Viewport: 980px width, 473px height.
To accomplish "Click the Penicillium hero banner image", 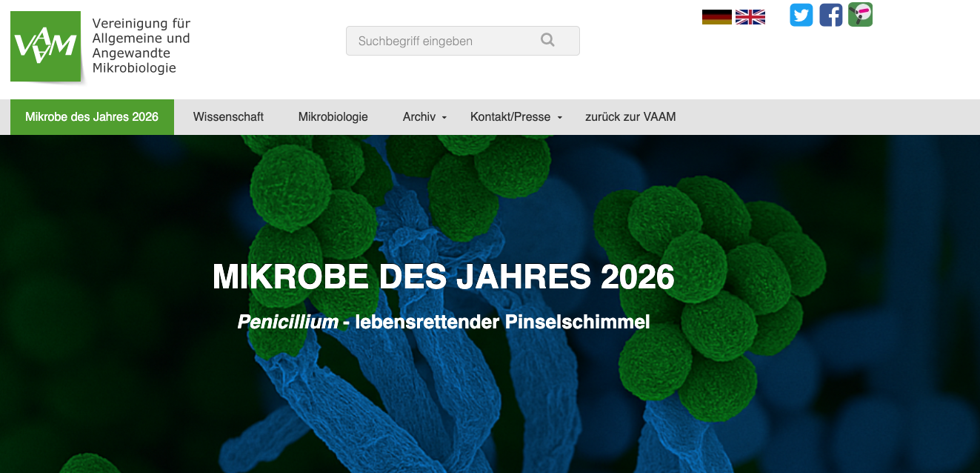I will point(490,408).
